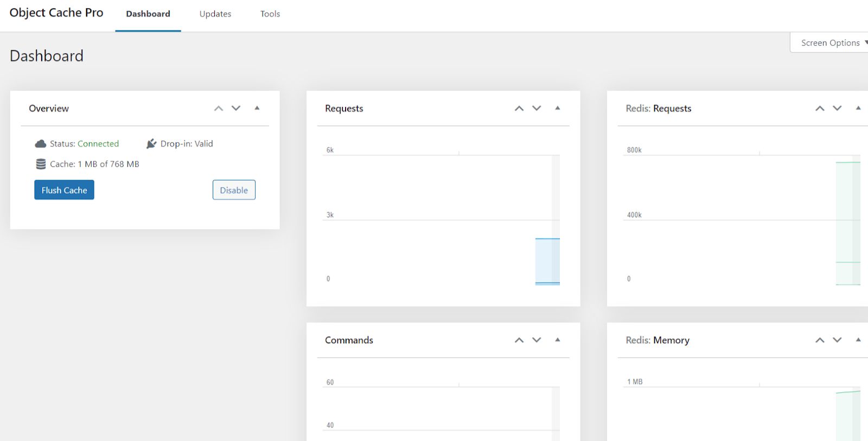This screenshot has height=441, width=868.
Task: Move Commands panel down
Action: (537, 340)
